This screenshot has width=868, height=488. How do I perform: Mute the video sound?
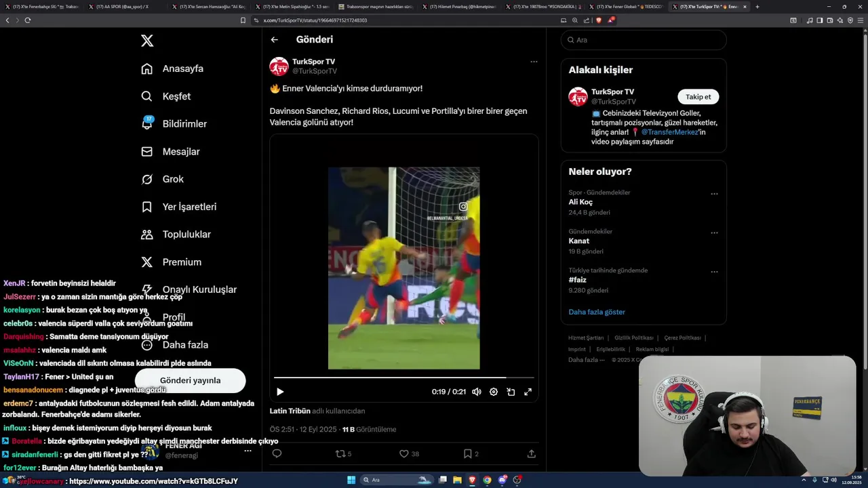click(x=477, y=392)
